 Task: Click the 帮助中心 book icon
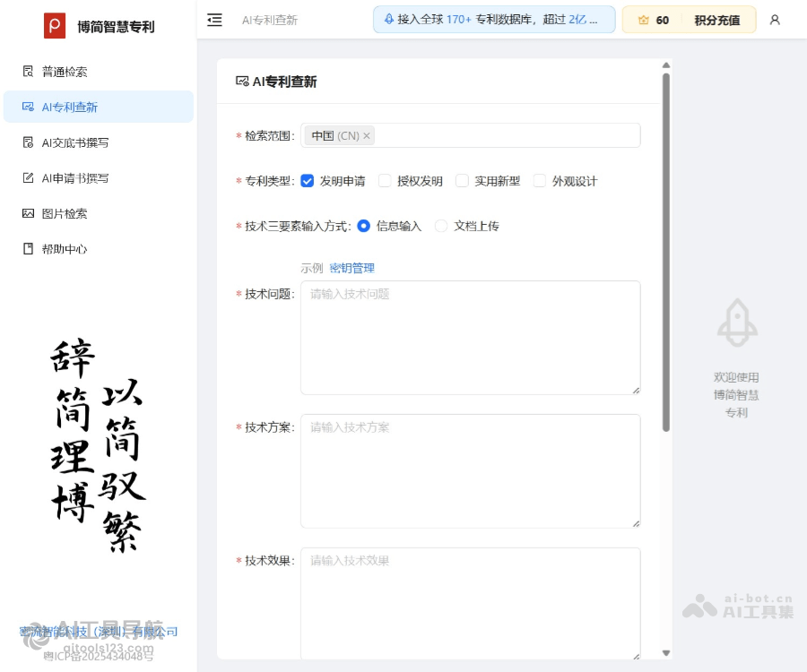[29, 249]
